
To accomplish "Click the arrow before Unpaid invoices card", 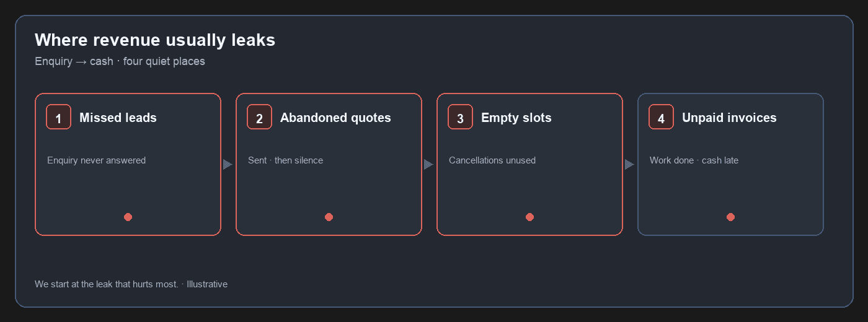I will click(x=629, y=165).
